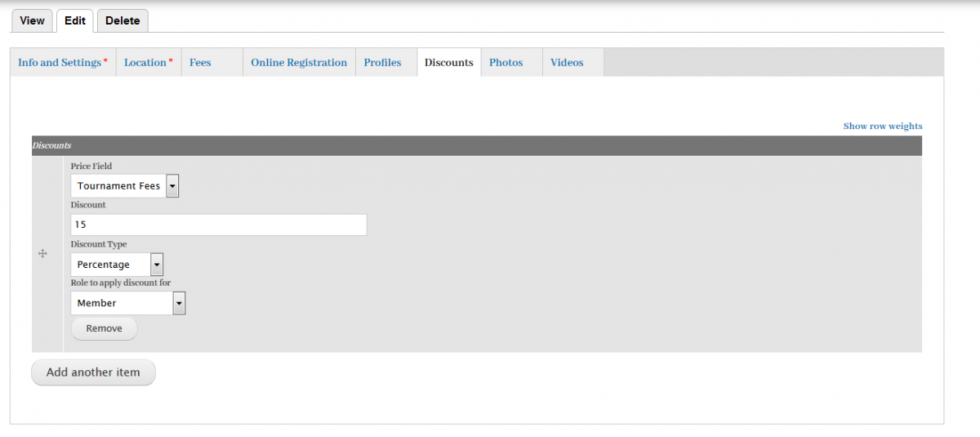Open the Videos tab
980x437 pixels.
pos(567,62)
